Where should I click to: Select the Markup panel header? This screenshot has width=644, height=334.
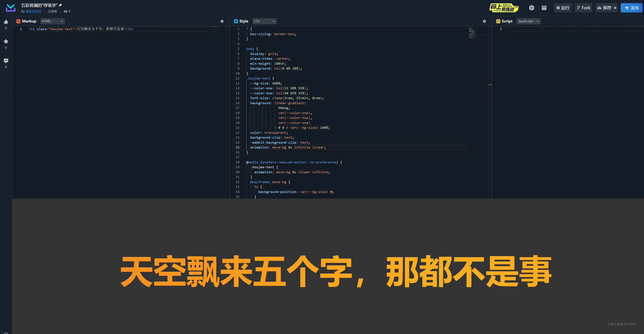point(29,21)
